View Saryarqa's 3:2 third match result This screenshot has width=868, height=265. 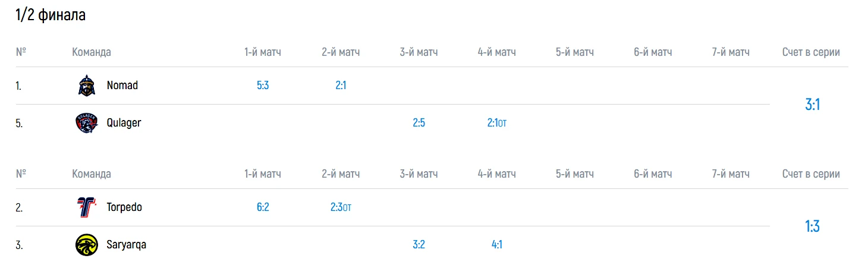pyautogui.click(x=419, y=245)
